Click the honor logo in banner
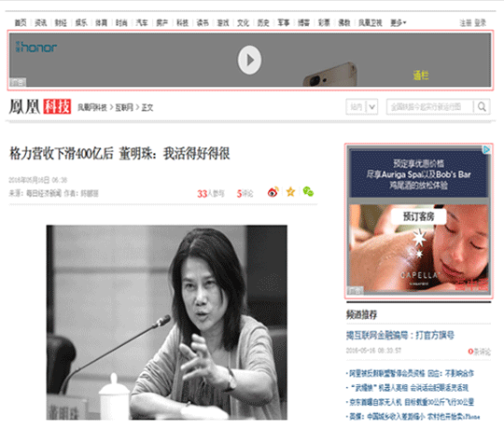The height and width of the screenshot is (429, 504). (36, 48)
